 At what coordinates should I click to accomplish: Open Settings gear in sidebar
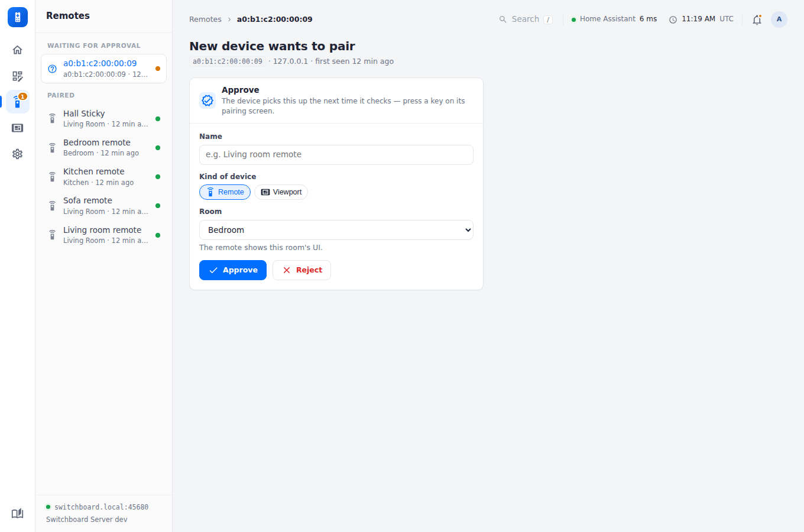click(18, 154)
